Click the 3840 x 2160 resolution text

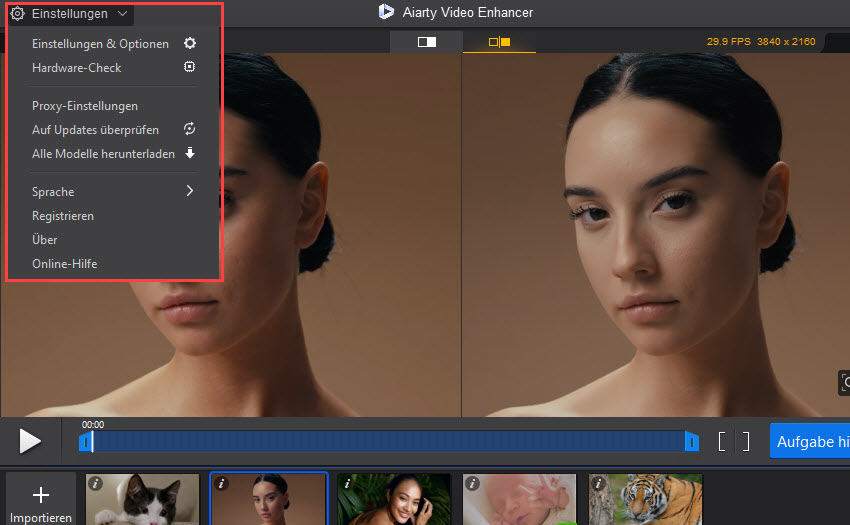point(786,42)
